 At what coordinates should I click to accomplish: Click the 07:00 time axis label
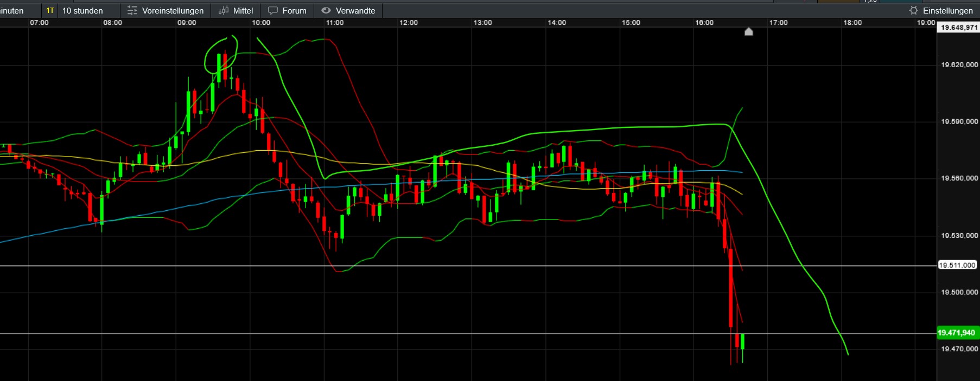pos(39,23)
